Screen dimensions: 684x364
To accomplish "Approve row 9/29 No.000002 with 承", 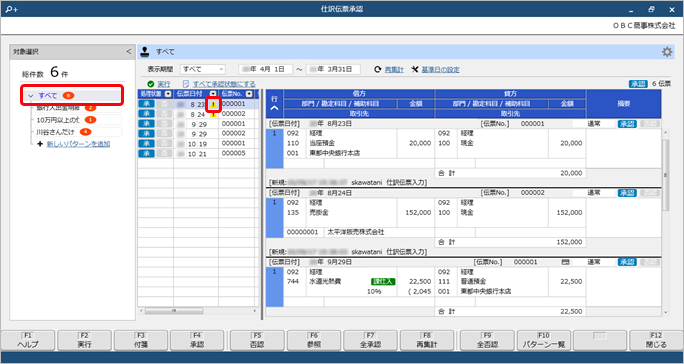I will (147, 134).
